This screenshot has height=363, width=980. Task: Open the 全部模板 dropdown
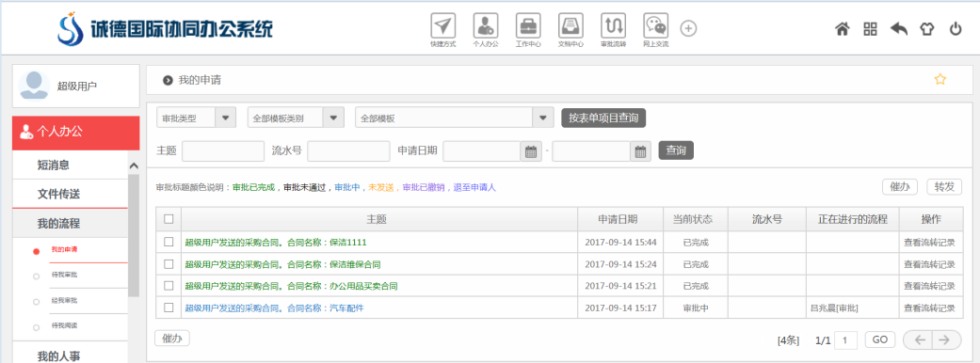point(455,118)
